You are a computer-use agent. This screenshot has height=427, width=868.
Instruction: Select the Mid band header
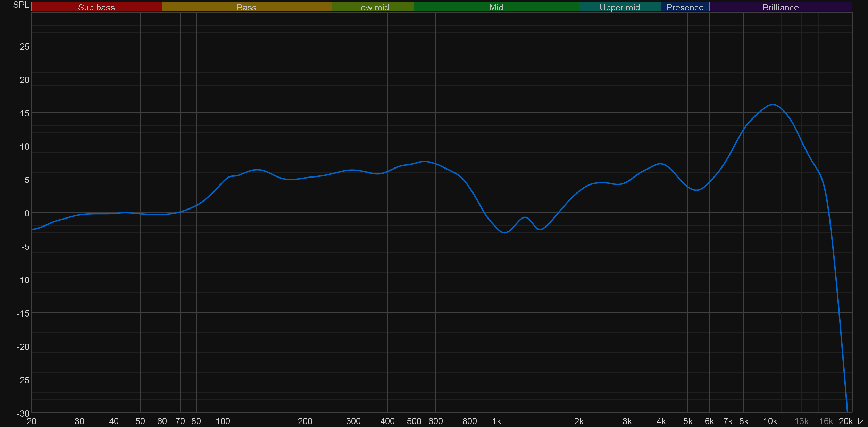click(496, 7)
